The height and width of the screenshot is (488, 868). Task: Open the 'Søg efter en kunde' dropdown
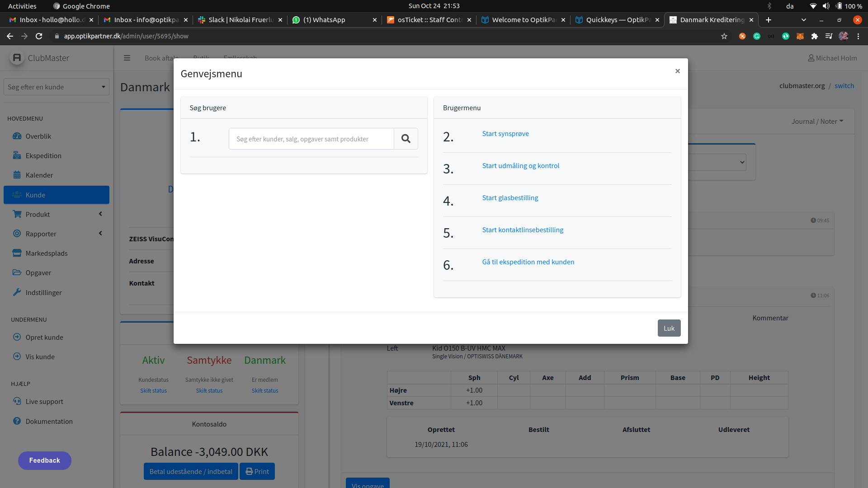coord(56,87)
